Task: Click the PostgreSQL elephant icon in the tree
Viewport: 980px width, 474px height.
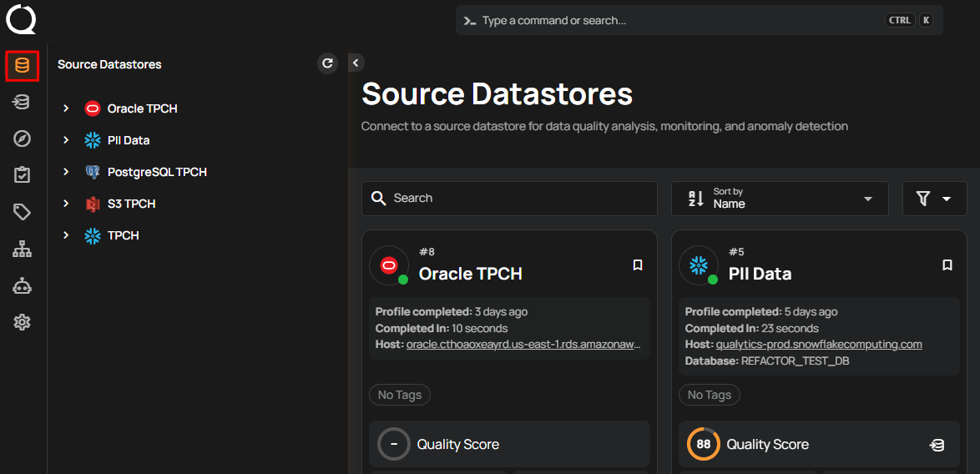Action: [x=93, y=172]
